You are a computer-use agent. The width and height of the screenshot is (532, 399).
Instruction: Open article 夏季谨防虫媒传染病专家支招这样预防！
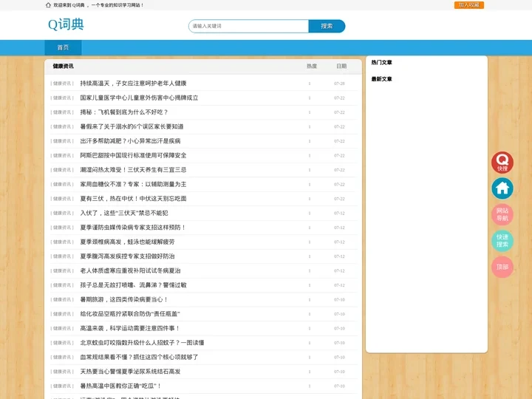pyautogui.click(x=133, y=228)
